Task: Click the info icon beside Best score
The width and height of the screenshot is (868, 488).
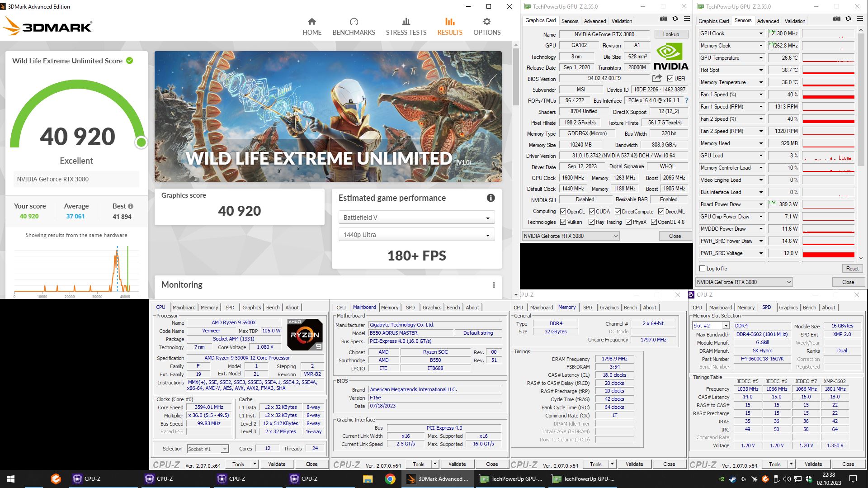Action: 131,206
